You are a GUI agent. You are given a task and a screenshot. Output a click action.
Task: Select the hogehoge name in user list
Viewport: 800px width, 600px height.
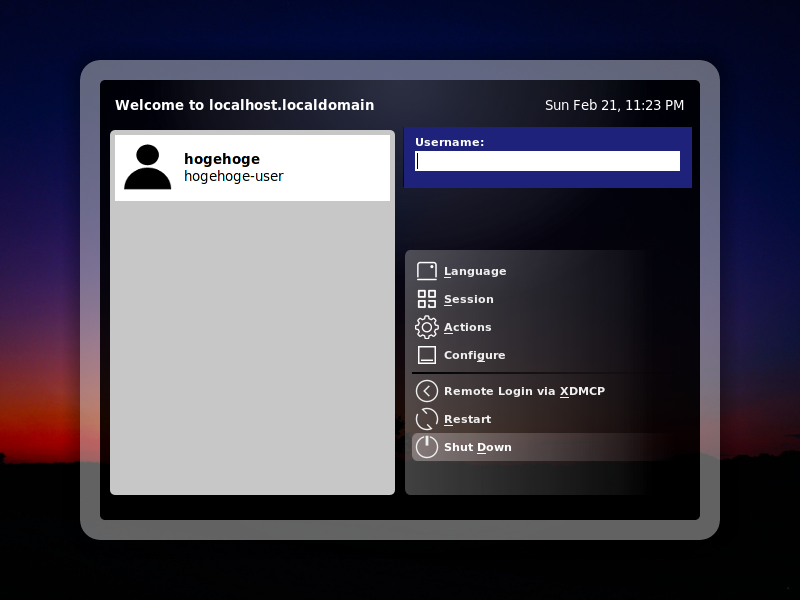coord(222,159)
